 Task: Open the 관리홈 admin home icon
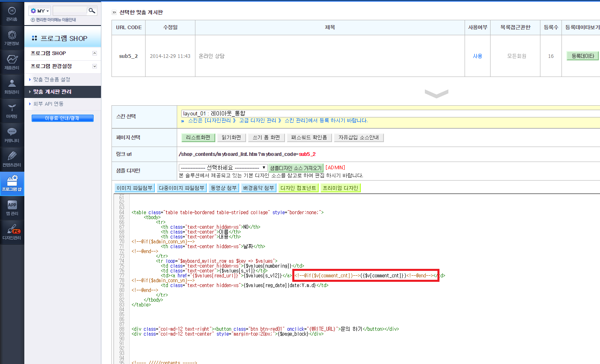(x=12, y=14)
